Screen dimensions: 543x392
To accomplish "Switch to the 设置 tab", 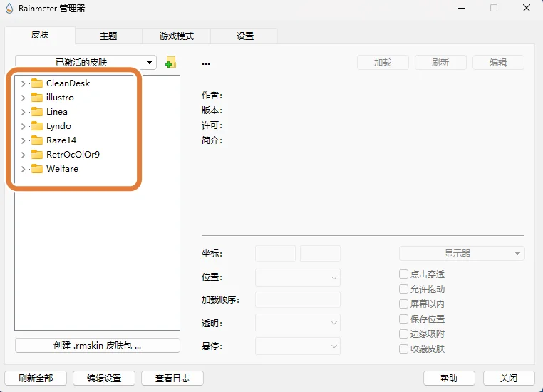I will [245, 36].
